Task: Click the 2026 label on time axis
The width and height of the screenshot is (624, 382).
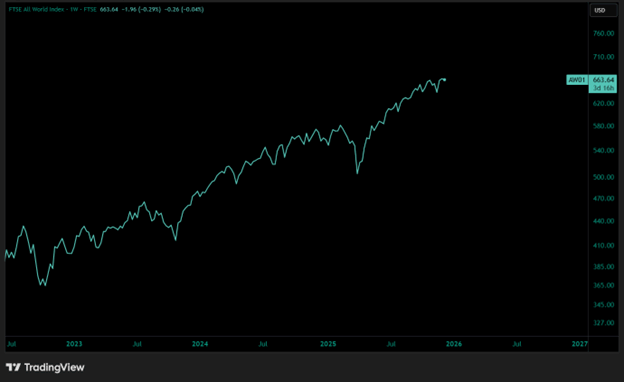Action: 454,344
